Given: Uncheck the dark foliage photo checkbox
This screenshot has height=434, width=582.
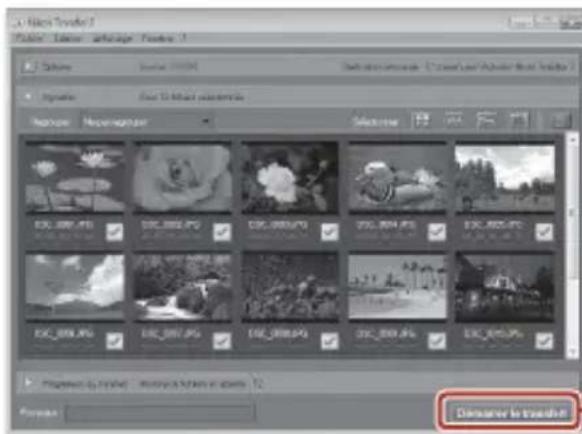Looking at the screenshot, I should (329, 341).
